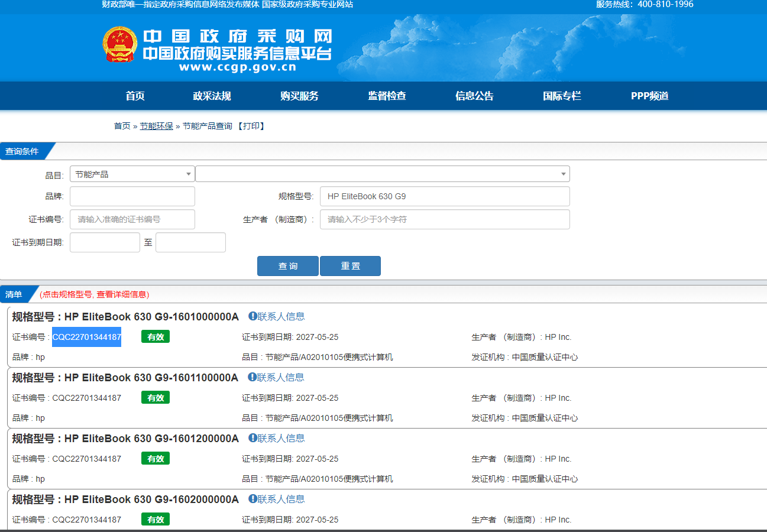Click 有效 badge in 1601000000A row
This screenshot has width=767, height=532.
pyautogui.click(x=156, y=337)
